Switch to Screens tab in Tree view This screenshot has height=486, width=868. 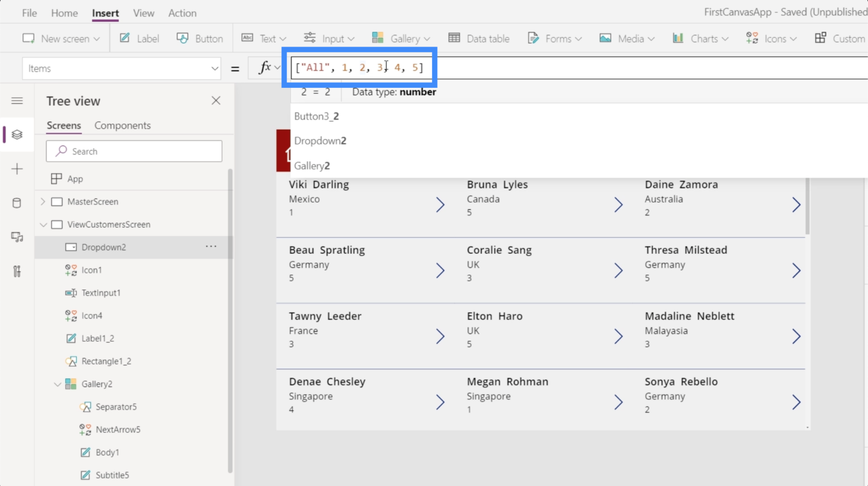[x=64, y=126]
